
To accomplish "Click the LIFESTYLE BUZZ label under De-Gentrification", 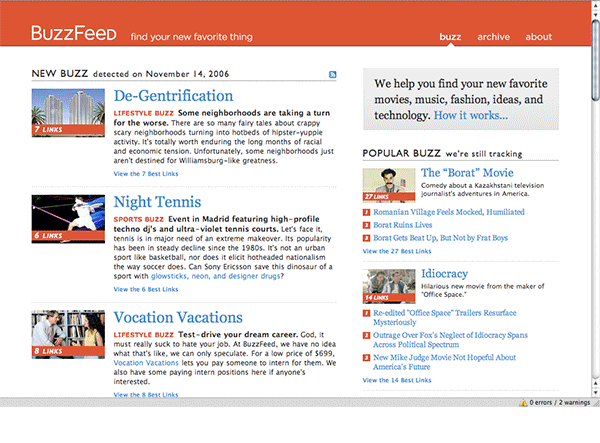I will pyautogui.click(x=143, y=113).
